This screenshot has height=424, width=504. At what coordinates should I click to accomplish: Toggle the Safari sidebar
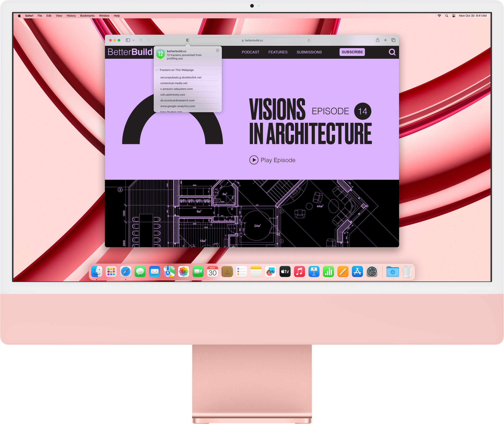click(x=128, y=40)
